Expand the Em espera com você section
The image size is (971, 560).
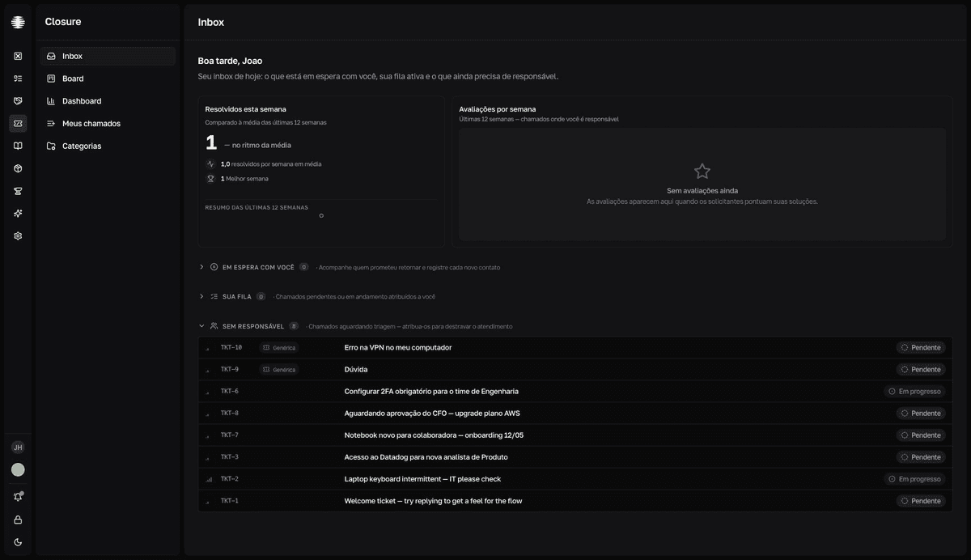[x=201, y=267]
